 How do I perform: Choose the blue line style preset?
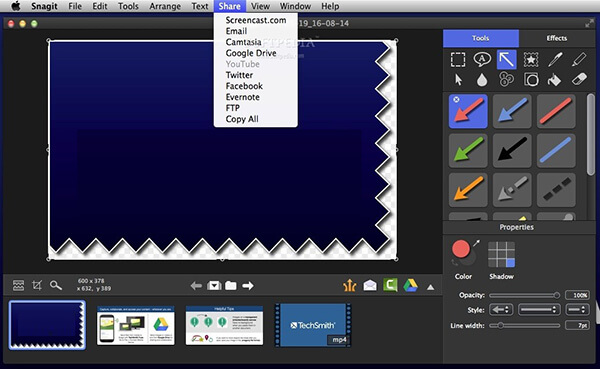(556, 150)
